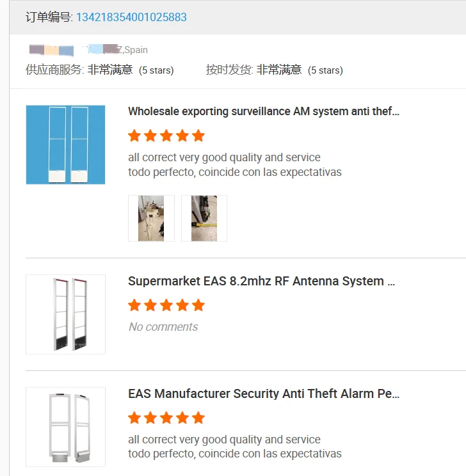Click the blue AM system product thumbnail
466x476 pixels.
point(65,145)
